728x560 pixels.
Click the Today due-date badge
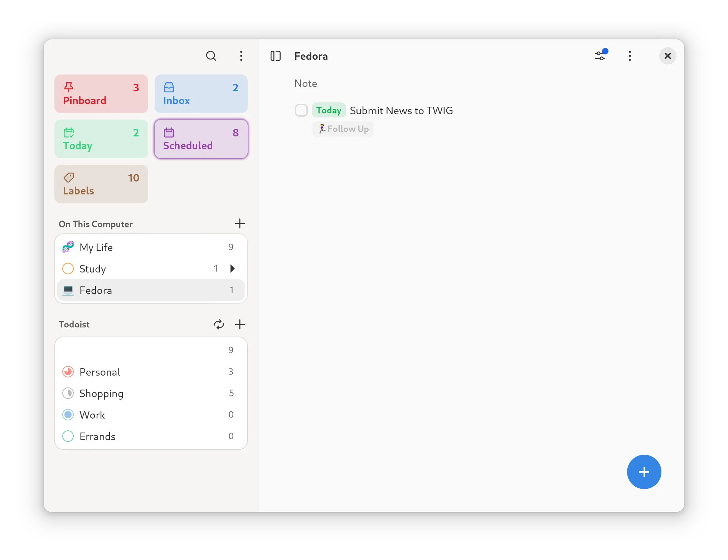pyautogui.click(x=329, y=110)
